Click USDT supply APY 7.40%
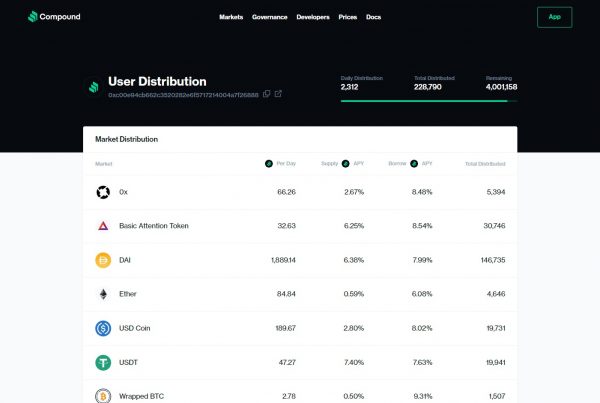 [x=354, y=362]
